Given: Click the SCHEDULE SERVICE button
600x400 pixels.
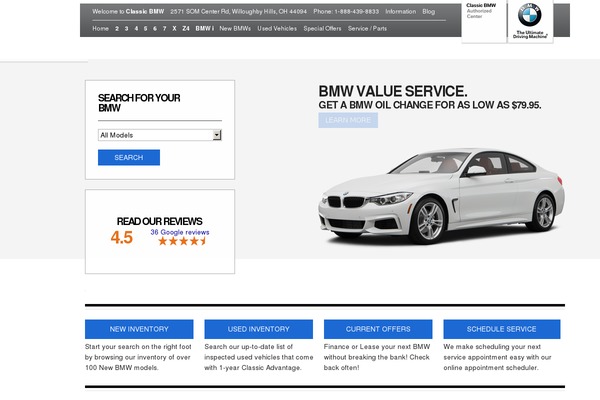Looking at the screenshot, I should pos(502,329).
